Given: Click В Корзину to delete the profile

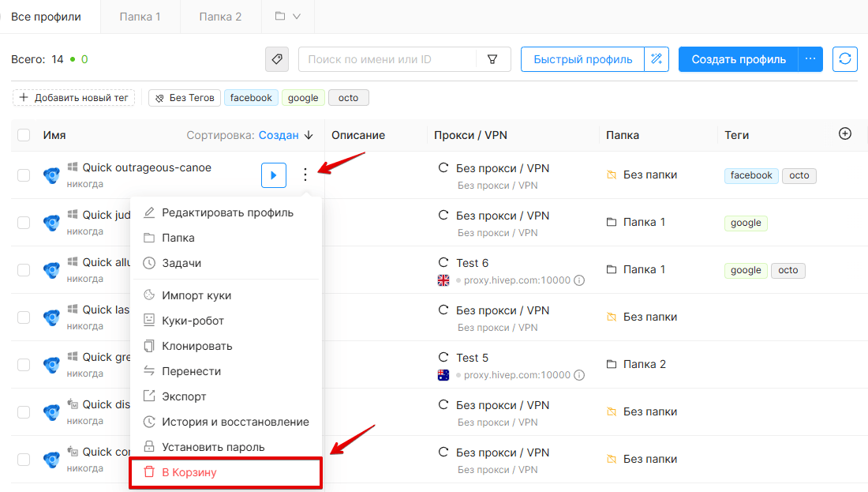Looking at the screenshot, I should pos(226,472).
